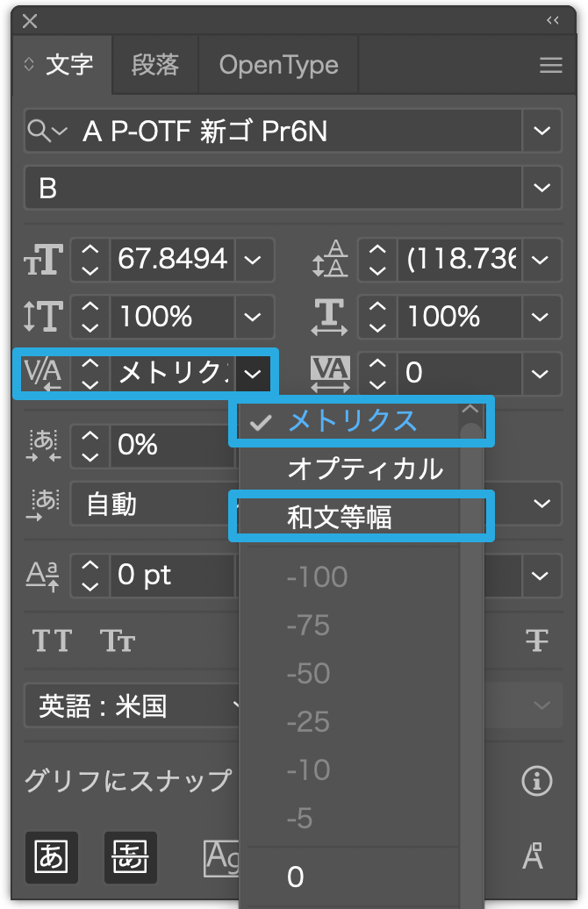
Task: Click the vertical scale icon
Action: (x=44, y=317)
